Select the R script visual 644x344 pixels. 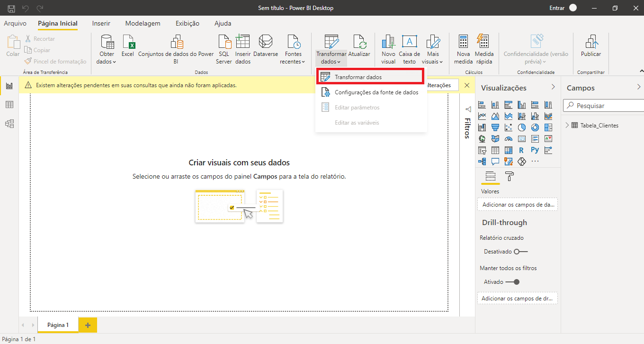522,150
